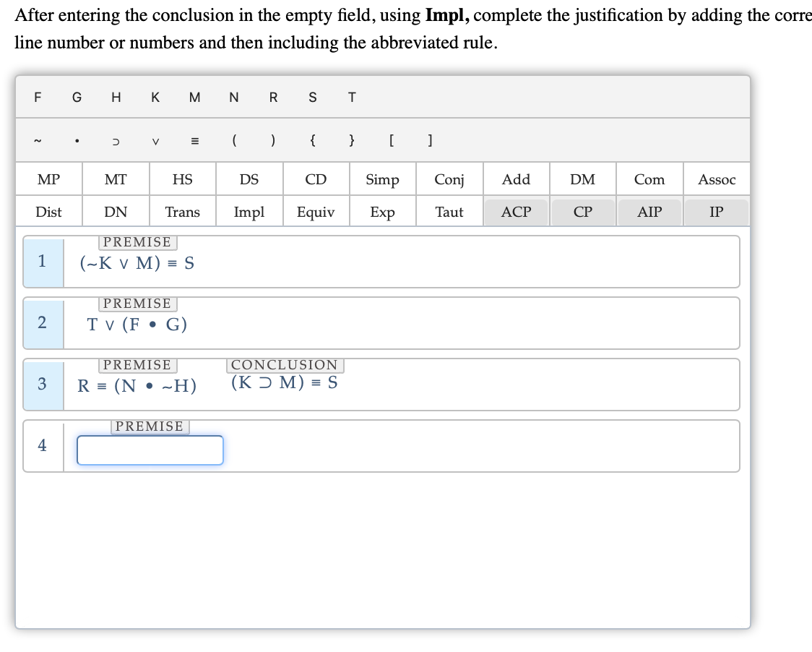
Task: Insert a closing curly brace
Action: tap(351, 141)
